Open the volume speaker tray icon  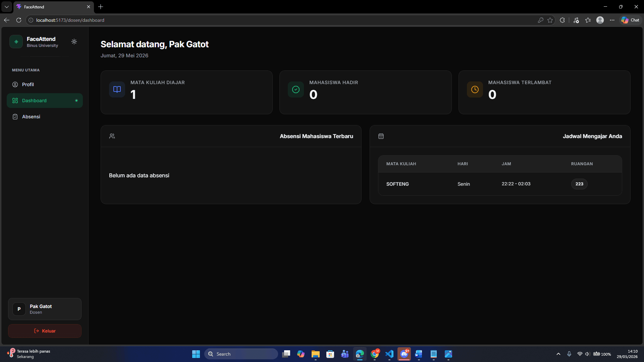587,354
